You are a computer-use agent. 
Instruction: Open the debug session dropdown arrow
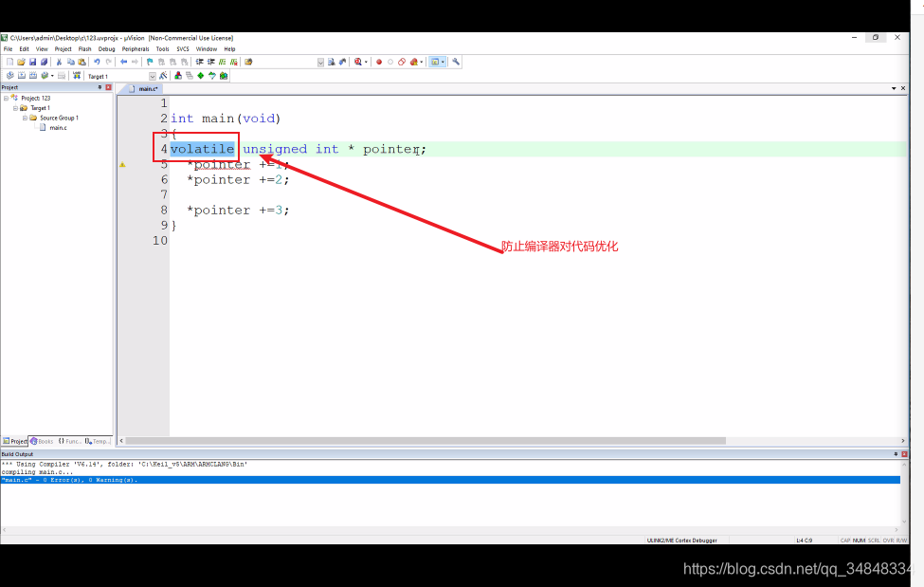pyautogui.click(x=366, y=62)
